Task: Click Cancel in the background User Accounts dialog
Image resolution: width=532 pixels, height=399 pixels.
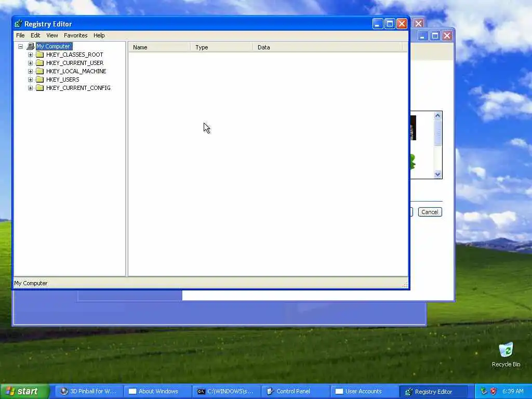Action: click(x=430, y=212)
